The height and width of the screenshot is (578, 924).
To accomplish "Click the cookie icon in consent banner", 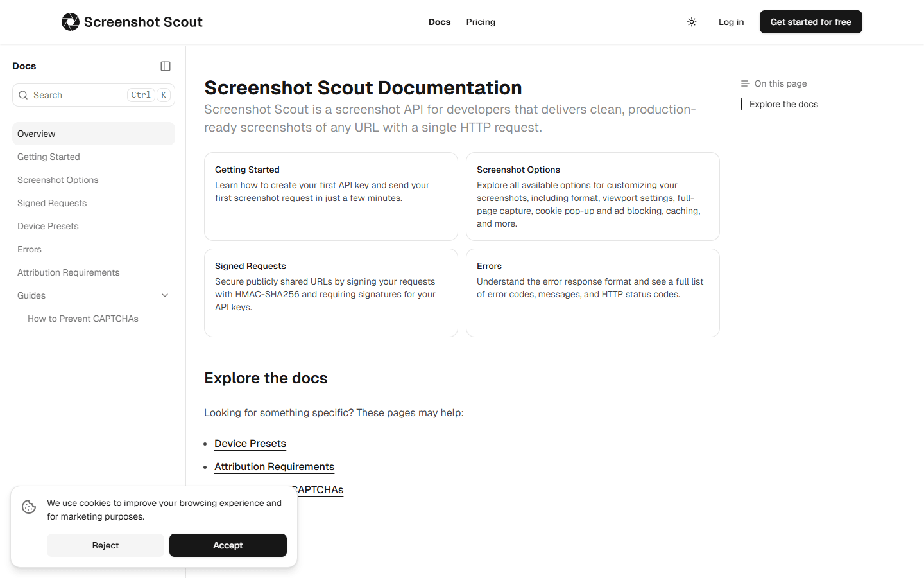I will coord(29,507).
